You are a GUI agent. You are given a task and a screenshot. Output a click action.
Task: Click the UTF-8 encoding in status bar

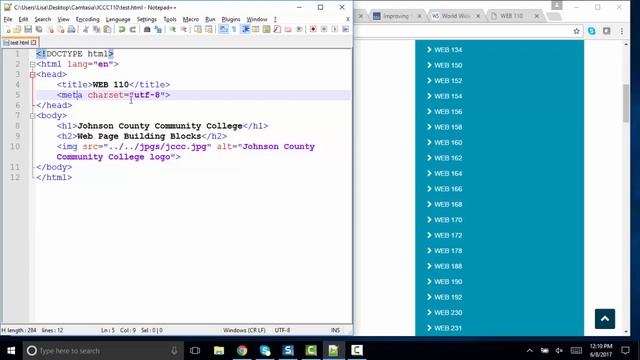pyautogui.click(x=282, y=330)
